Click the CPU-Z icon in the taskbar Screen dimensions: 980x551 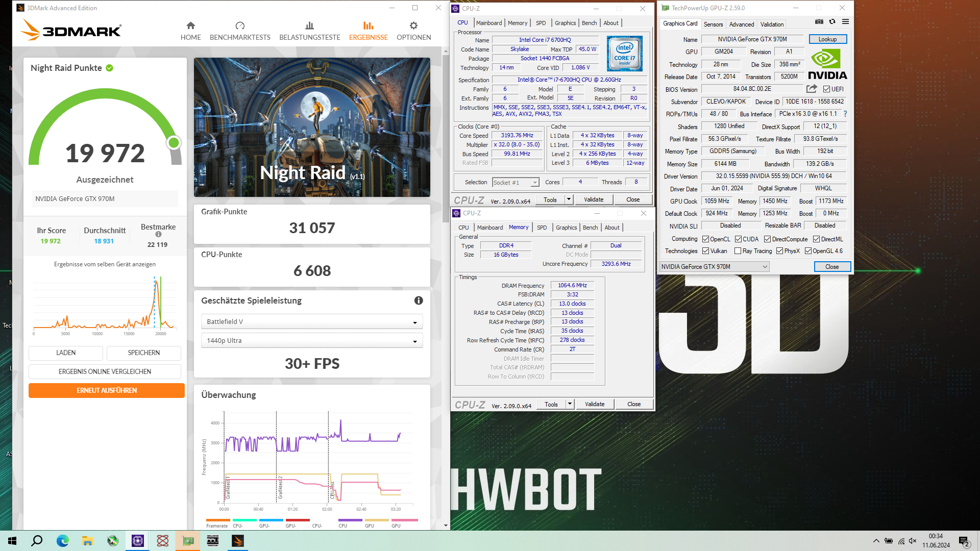[137, 541]
